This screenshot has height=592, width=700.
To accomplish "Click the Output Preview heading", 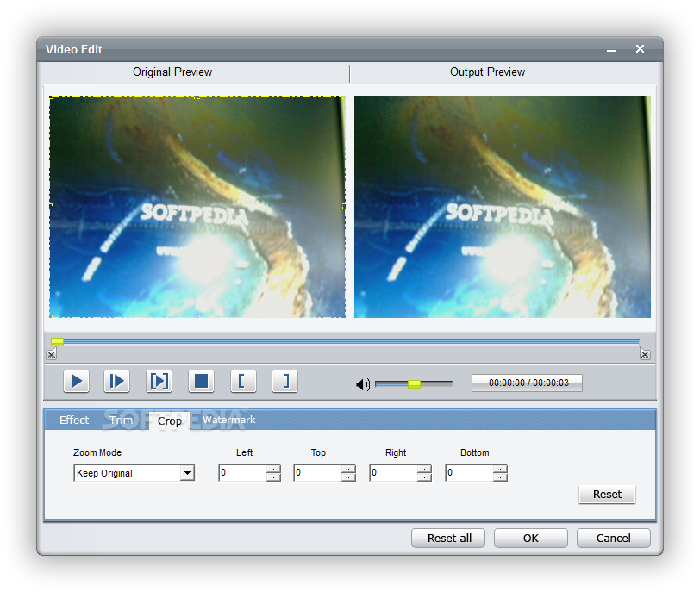I will 488,72.
